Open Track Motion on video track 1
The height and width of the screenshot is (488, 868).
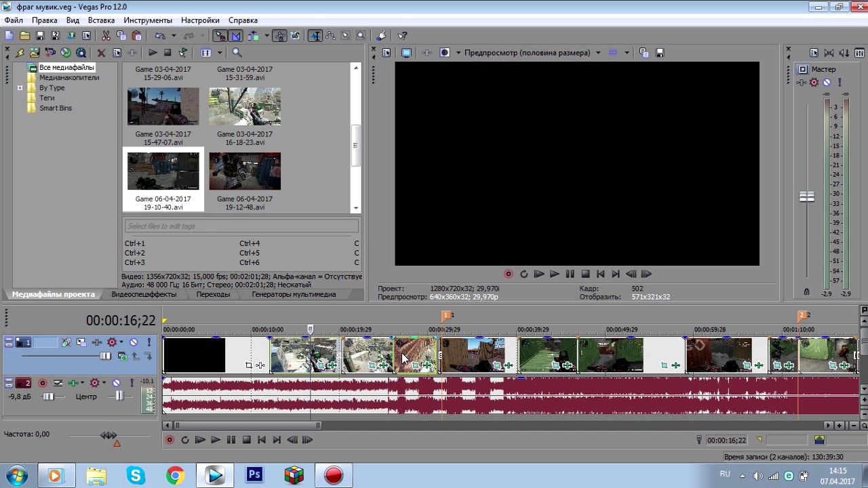coord(81,342)
